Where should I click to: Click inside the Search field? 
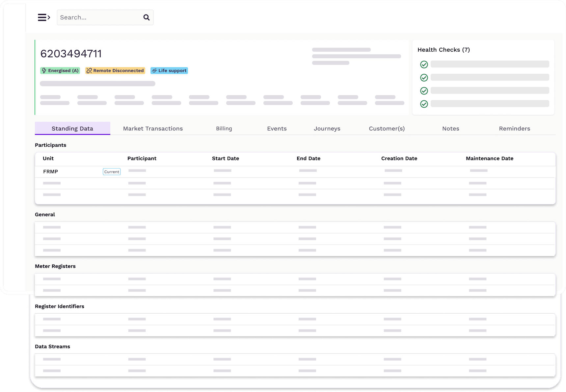(99, 17)
